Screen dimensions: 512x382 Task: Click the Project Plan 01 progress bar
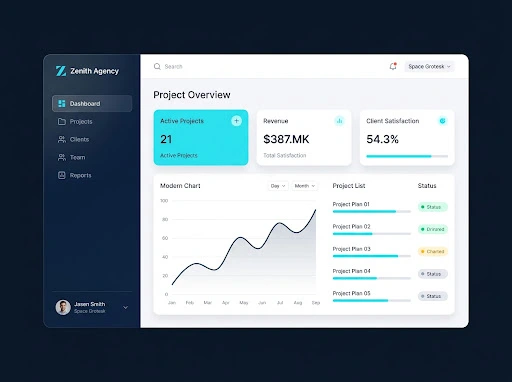coord(372,212)
